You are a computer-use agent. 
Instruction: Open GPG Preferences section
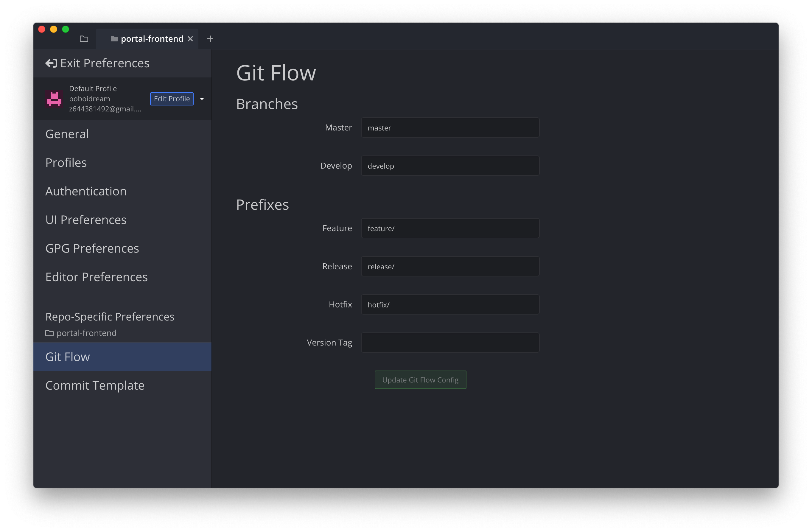coord(92,248)
